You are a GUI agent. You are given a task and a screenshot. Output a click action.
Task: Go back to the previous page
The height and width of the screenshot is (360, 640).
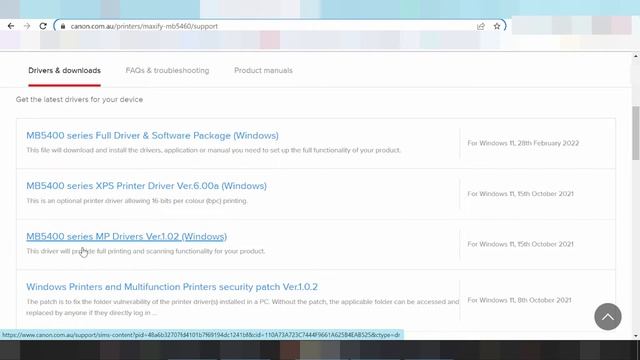(11, 26)
